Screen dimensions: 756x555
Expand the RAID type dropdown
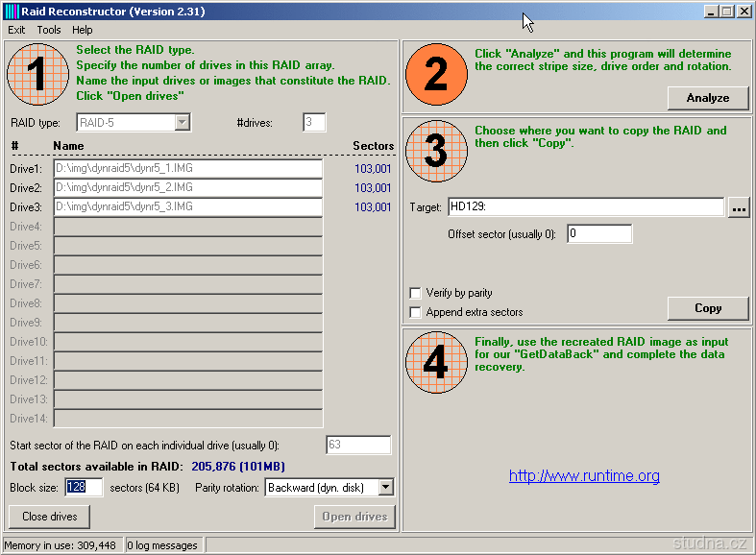pos(183,122)
